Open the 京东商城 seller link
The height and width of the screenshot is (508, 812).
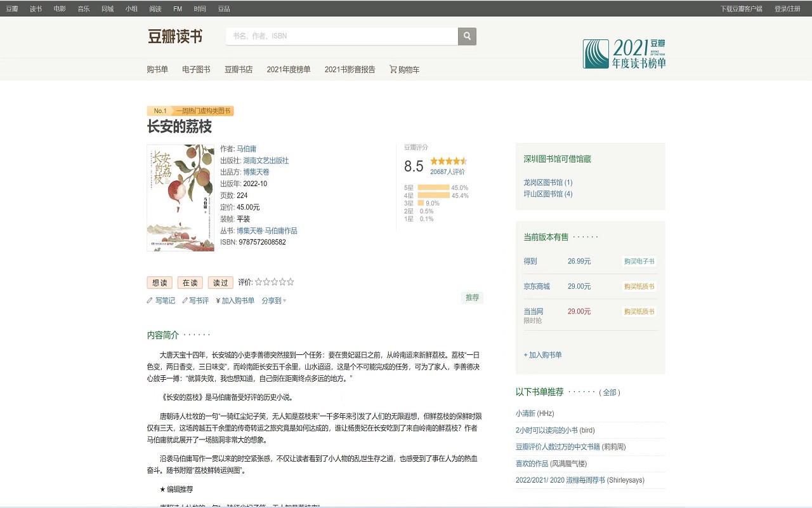[x=537, y=286]
